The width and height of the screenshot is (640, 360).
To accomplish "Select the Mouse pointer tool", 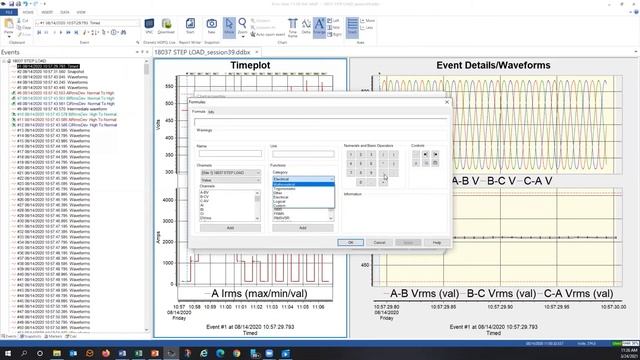I will pos(229,27).
